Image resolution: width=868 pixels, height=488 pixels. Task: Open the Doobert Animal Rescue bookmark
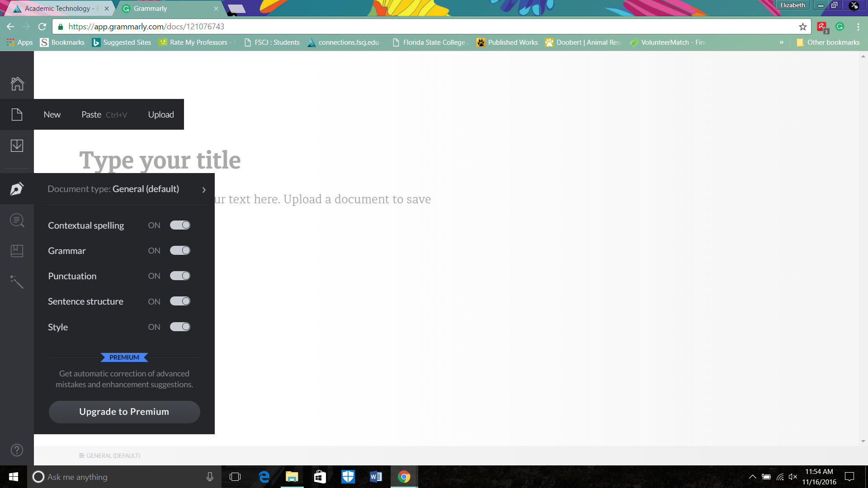pyautogui.click(x=583, y=42)
